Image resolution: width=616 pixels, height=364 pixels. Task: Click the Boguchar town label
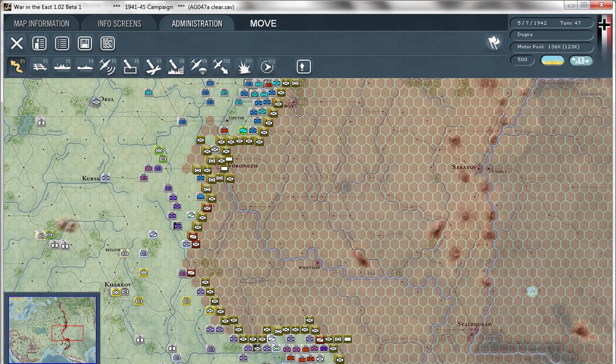309,268
